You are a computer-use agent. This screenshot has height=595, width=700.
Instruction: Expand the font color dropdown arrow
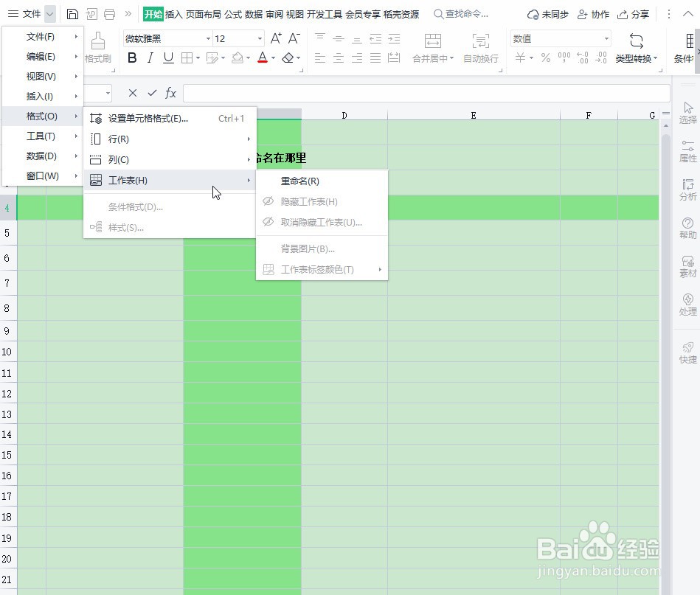pyautogui.click(x=273, y=58)
